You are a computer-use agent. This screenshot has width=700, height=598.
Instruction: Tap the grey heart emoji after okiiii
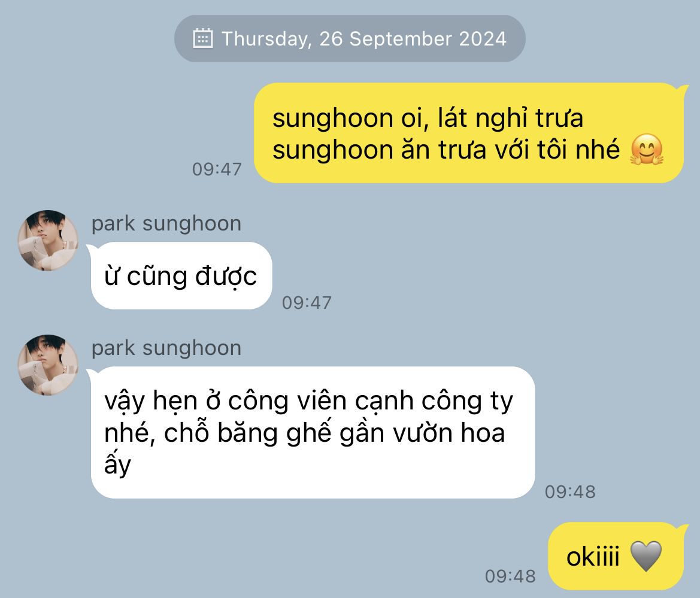click(646, 556)
